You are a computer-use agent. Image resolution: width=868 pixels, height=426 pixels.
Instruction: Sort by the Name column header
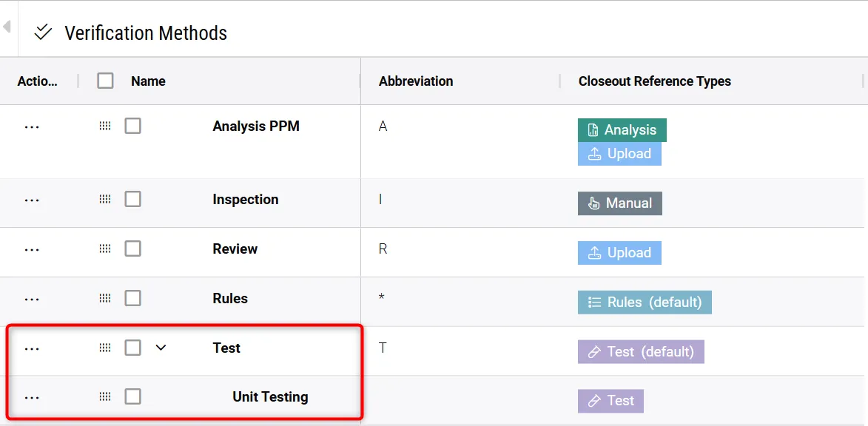pos(148,81)
